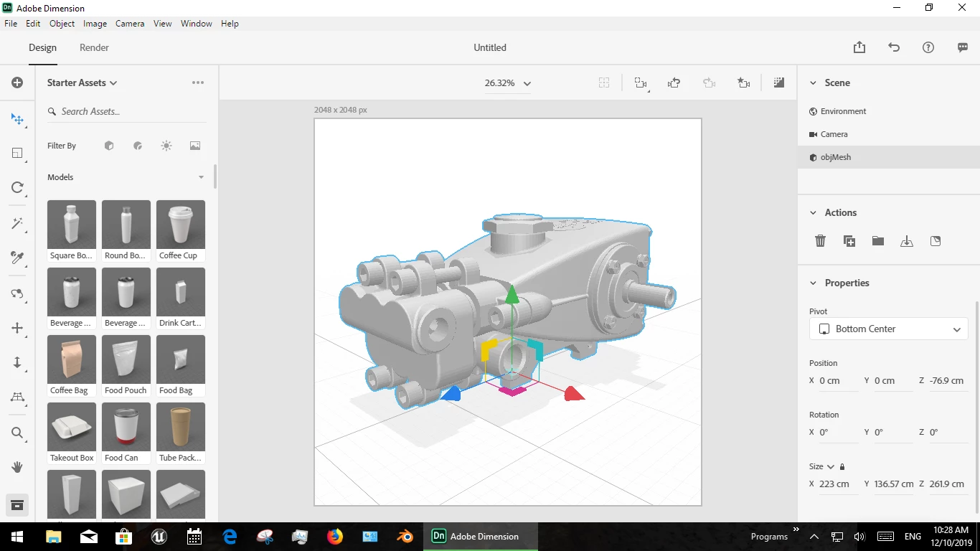Filter assets by Lights
The width and height of the screenshot is (980, 551).
[x=166, y=146]
